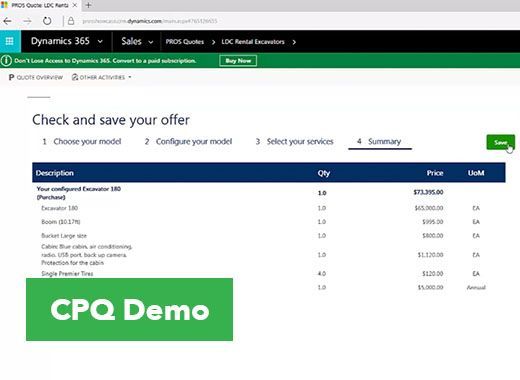Click the Annual unit of measure
This screenshot has width=520, height=380.
tap(476, 287)
